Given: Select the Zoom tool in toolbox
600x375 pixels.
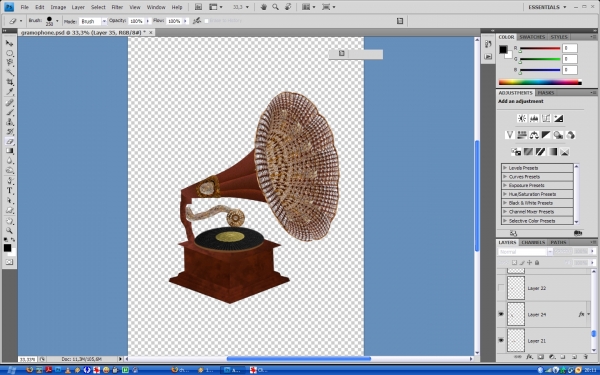Looking at the screenshot, I should click(x=9, y=231).
